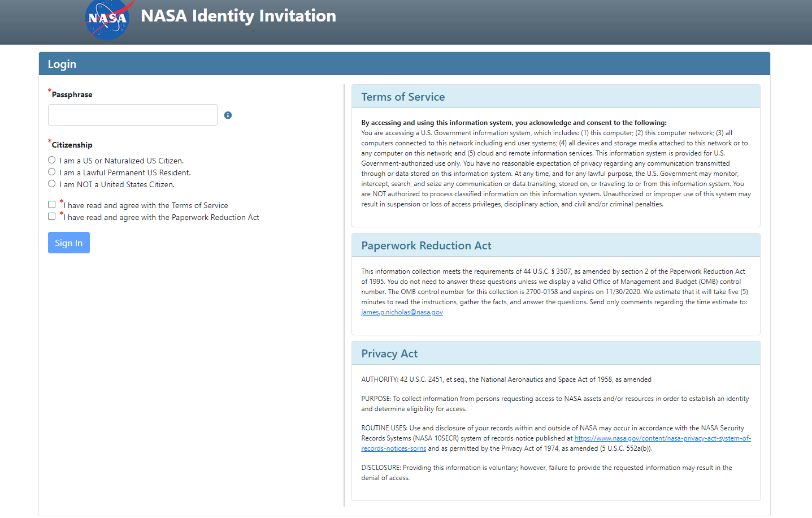Select US or Naturalized US Citizen option
812x518 pixels.
pyautogui.click(x=52, y=160)
